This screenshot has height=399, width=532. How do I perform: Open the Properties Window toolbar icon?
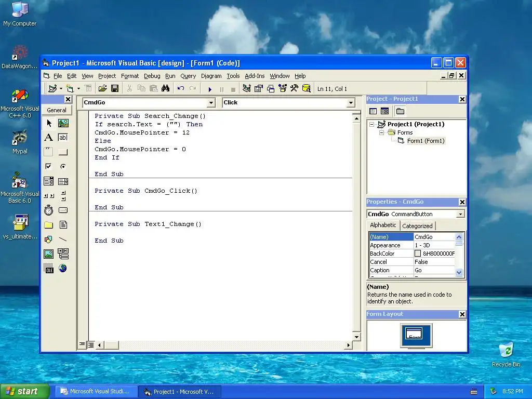pyautogui.click(x=259, y=88)
